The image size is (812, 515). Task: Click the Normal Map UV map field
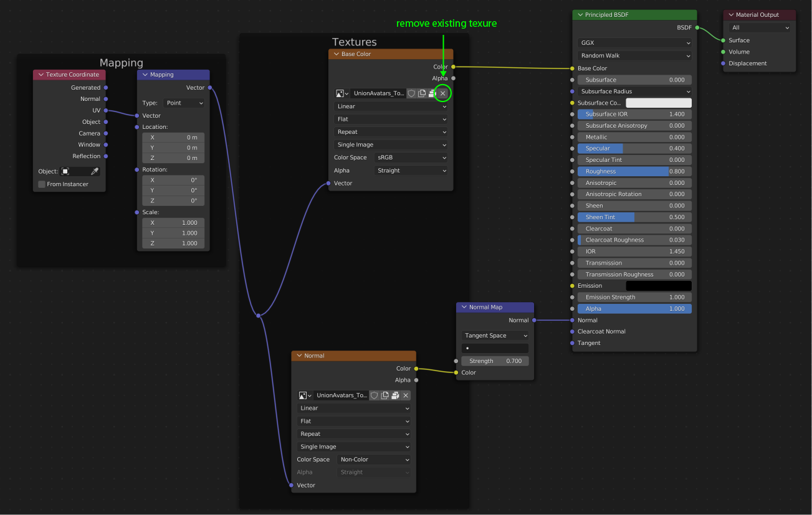click(495, 348)
